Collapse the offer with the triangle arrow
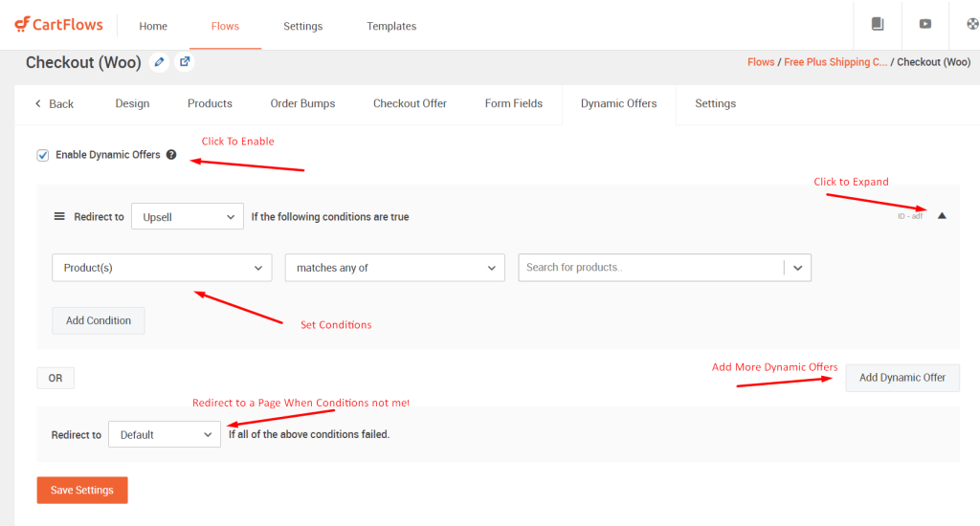The width and height of the screenshot is (980, 526). click(942, 216)
